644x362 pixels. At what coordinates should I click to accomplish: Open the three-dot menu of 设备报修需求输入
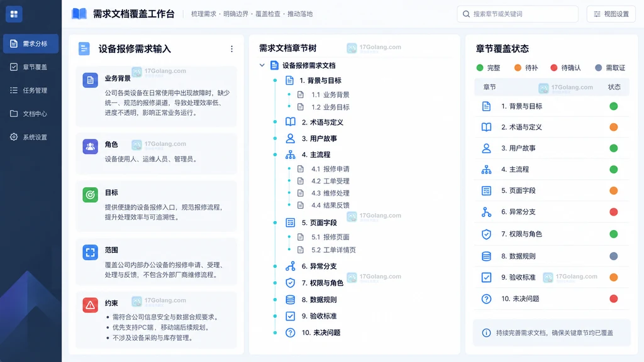(x=231, y=49)
